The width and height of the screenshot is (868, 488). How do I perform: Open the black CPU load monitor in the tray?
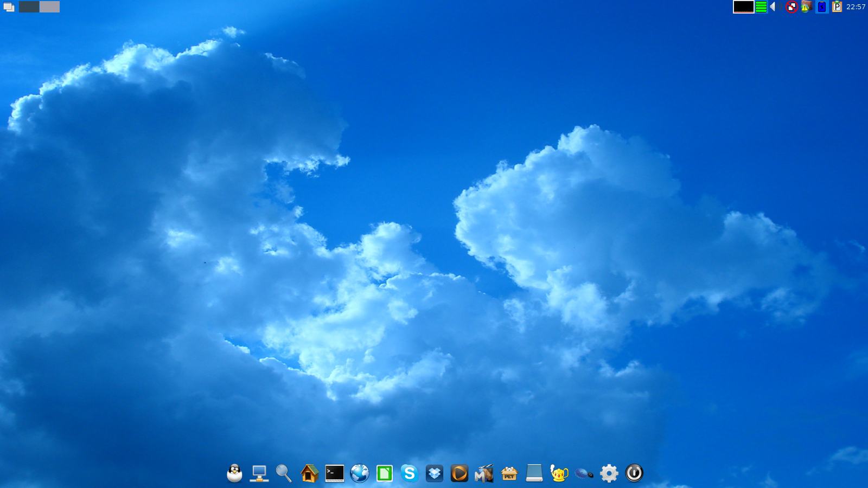(744, 7)
